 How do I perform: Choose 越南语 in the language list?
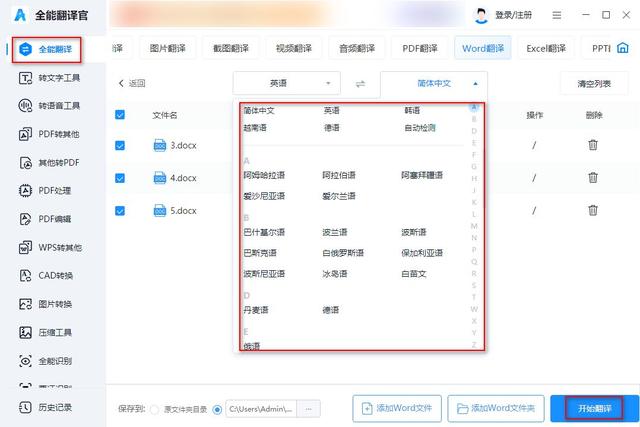255,128
